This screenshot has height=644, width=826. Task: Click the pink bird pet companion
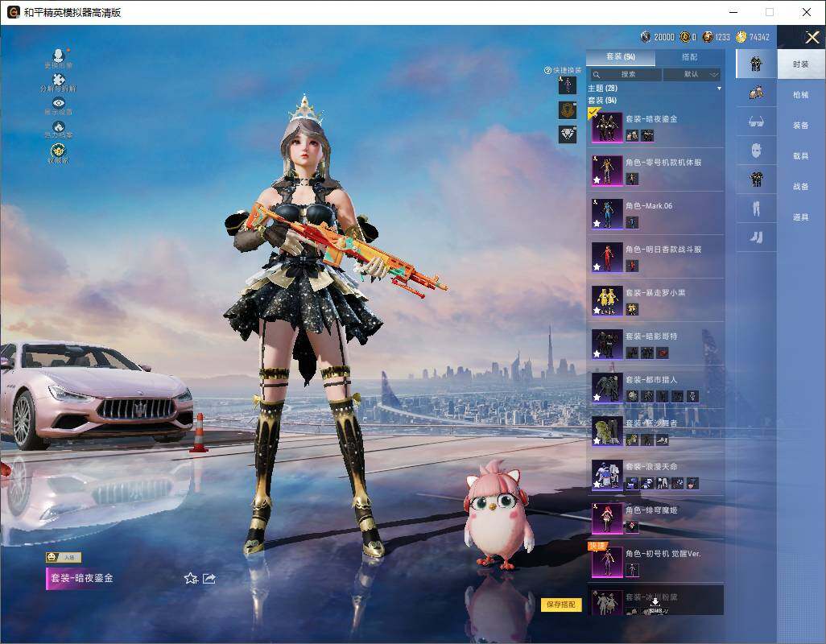click(498, 514)
